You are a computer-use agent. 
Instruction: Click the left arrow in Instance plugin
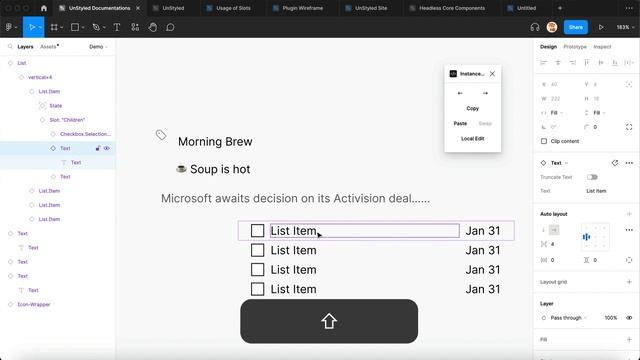click(460, 93)
